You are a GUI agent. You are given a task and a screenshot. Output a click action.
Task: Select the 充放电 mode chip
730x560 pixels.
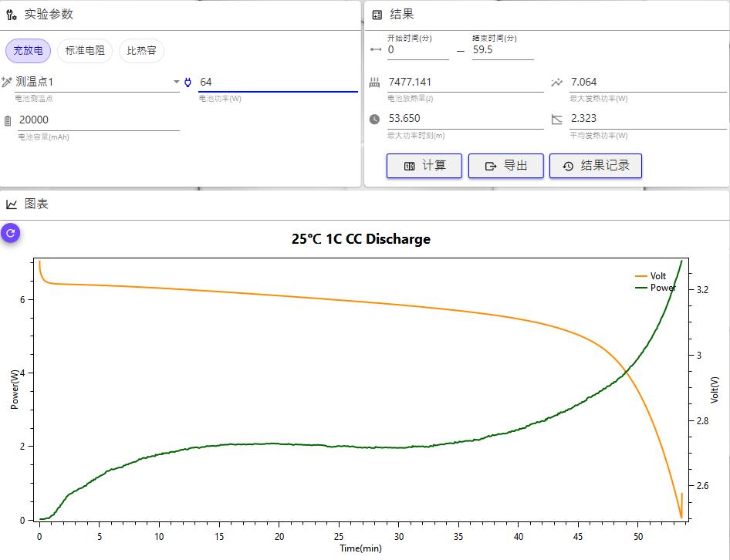coord(29,51)
